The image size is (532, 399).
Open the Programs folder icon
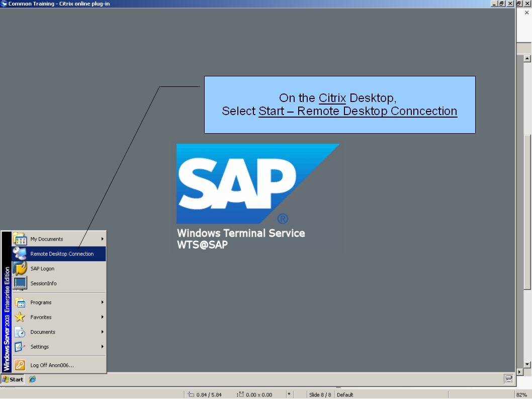[20, 302]
